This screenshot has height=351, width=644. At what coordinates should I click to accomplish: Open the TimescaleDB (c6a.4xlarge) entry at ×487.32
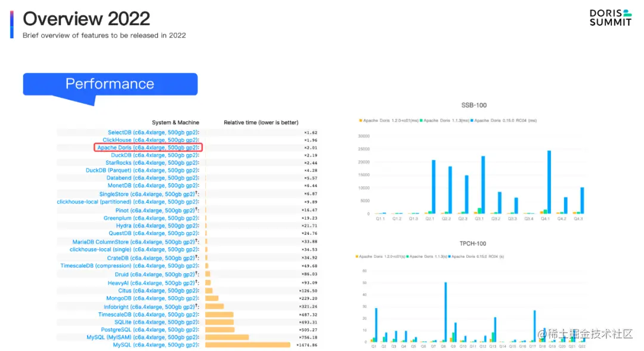[148, 315]
